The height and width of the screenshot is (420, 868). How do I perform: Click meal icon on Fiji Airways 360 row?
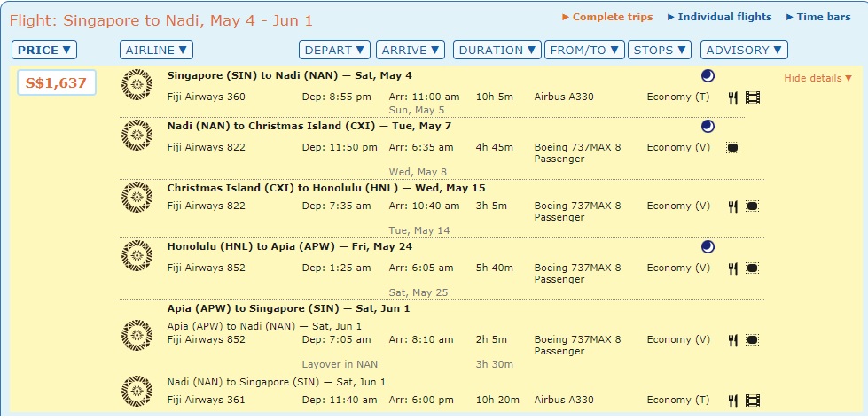[733, 97]
